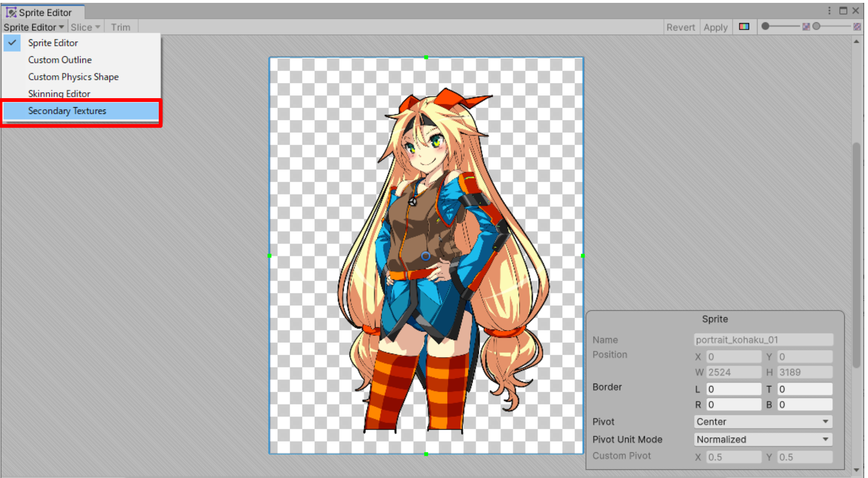This screenshot has height=478, width=868.
Task: Click the Border L field
Action: 733,389
